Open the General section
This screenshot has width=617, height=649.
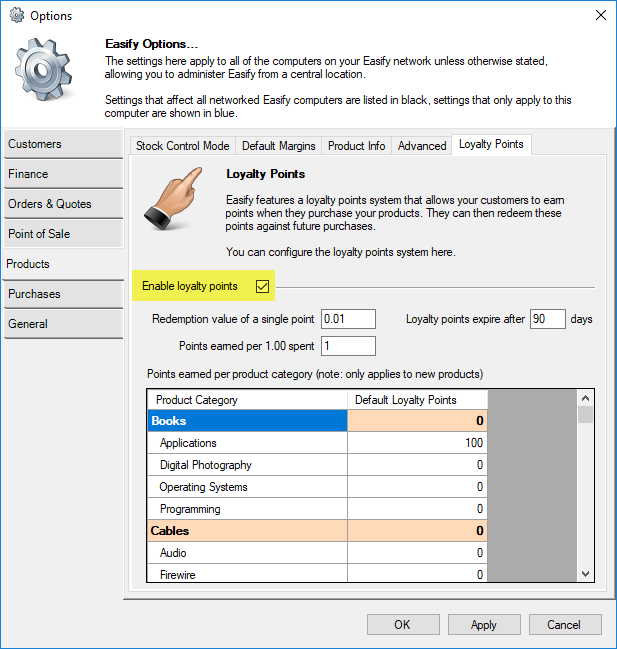coord(63,324)
